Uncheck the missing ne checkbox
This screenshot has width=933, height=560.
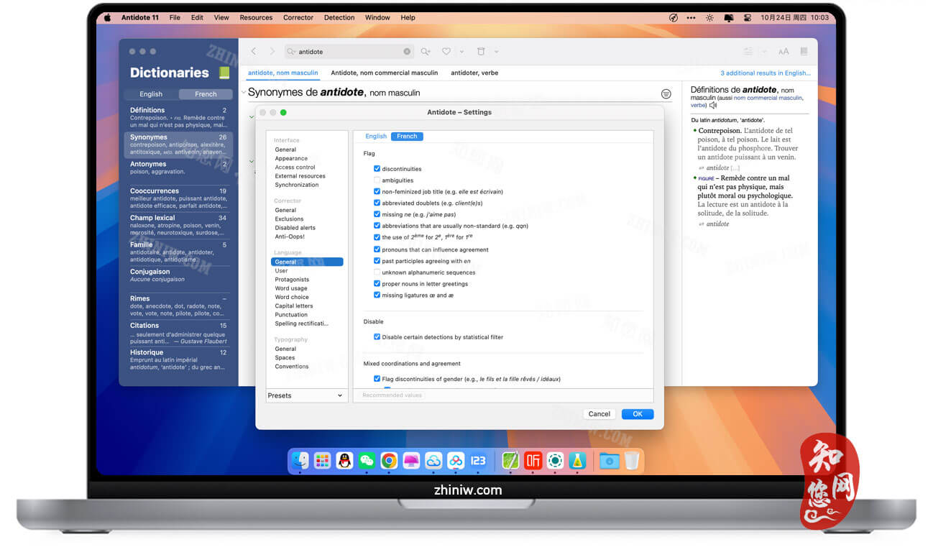(377, 214)
